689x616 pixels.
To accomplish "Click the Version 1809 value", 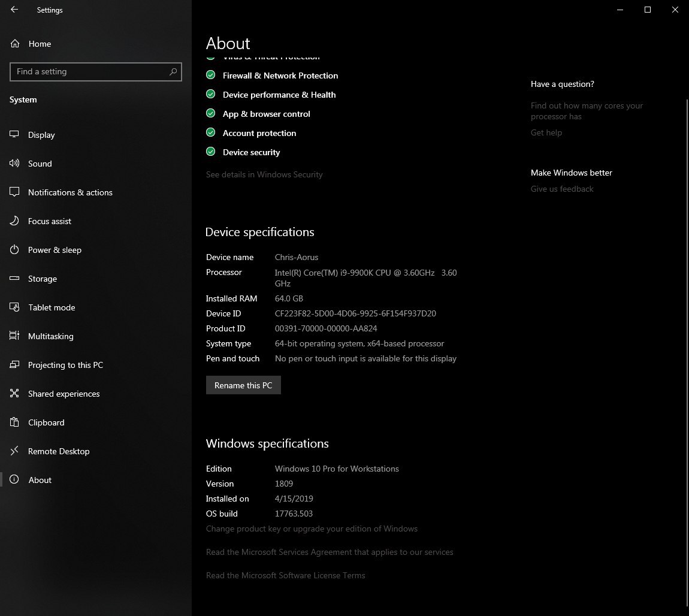I will tap(284, 484).
